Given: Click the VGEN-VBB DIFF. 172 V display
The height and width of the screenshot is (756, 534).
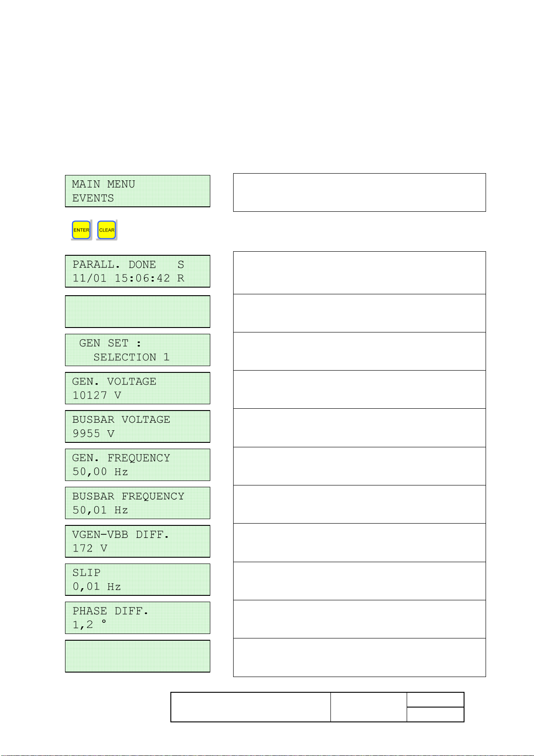Looking at the screenshot, I should click(138, 542).
